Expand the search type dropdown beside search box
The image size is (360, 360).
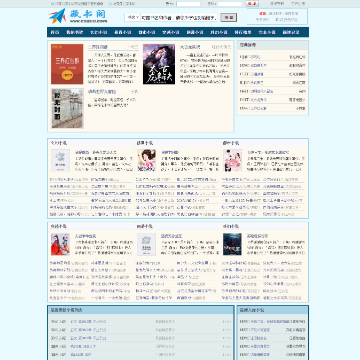(x=133, y=17)
